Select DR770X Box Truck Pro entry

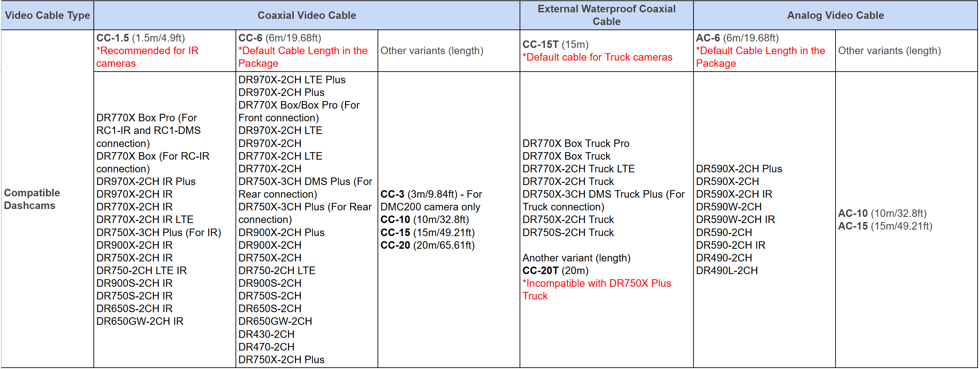[576, 144]
